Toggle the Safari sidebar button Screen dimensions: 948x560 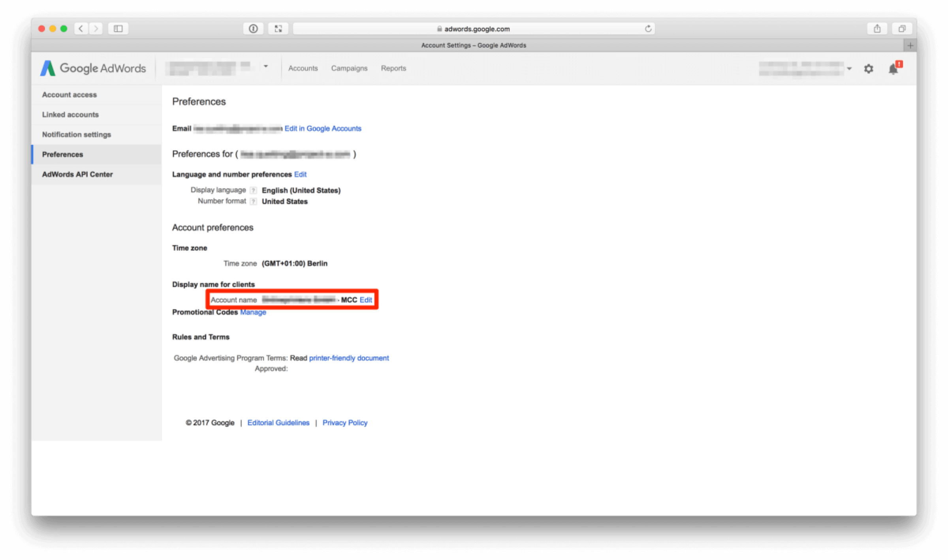pos(118,28)
